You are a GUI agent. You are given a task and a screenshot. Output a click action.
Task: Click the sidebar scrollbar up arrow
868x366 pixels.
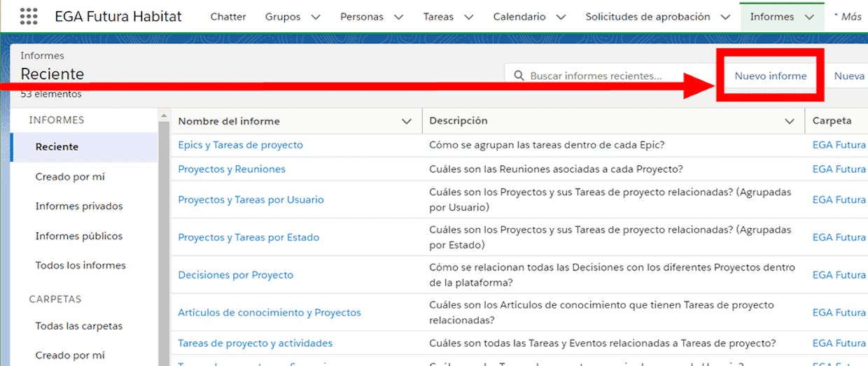coord(164,115)
